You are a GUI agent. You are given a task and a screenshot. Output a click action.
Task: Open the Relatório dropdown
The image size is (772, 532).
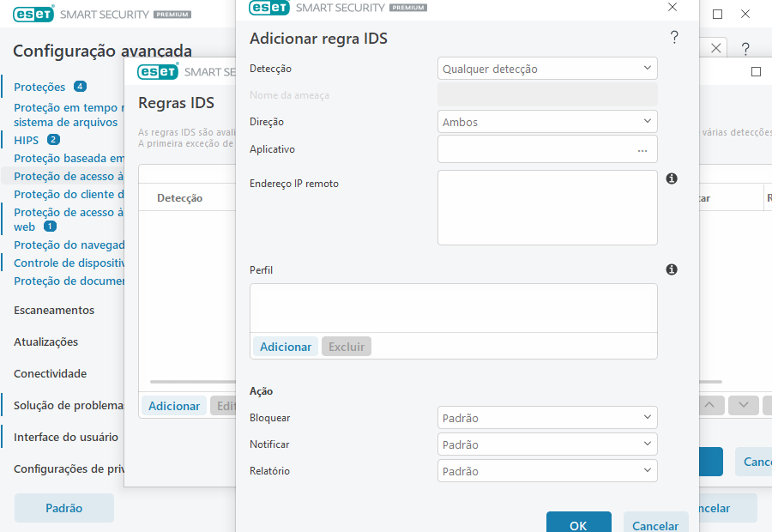click(x=547, y=471)
